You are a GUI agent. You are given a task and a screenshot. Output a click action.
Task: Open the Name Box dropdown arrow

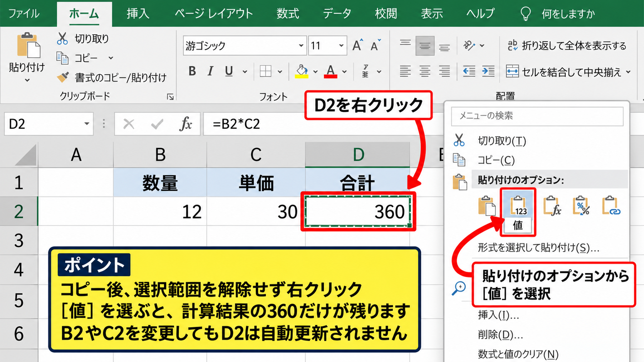tap(87, 124)
